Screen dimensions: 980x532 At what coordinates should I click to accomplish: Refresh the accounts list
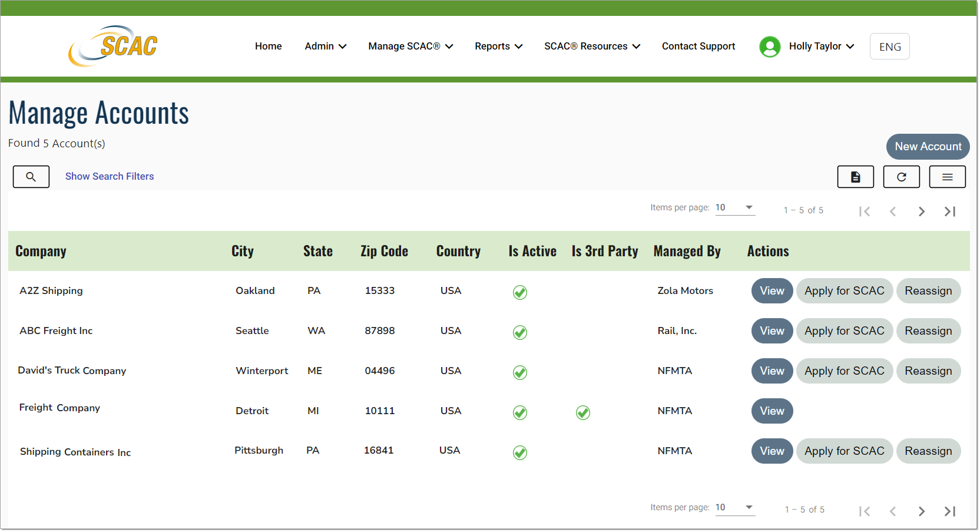tap(901, 176)
